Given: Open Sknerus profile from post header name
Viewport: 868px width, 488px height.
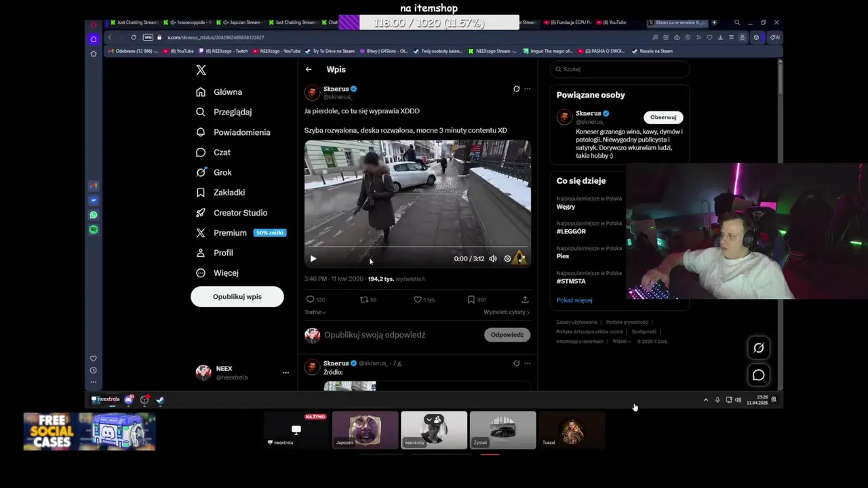Looking at the screenshot, I should (336, 89).
